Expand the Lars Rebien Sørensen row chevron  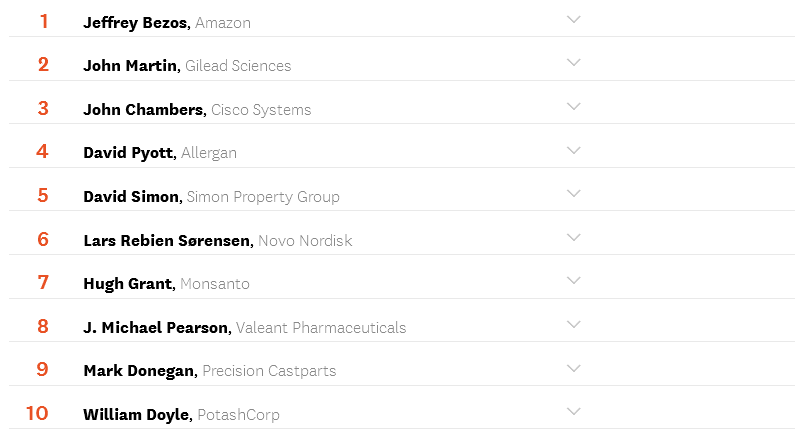(573, 238)
